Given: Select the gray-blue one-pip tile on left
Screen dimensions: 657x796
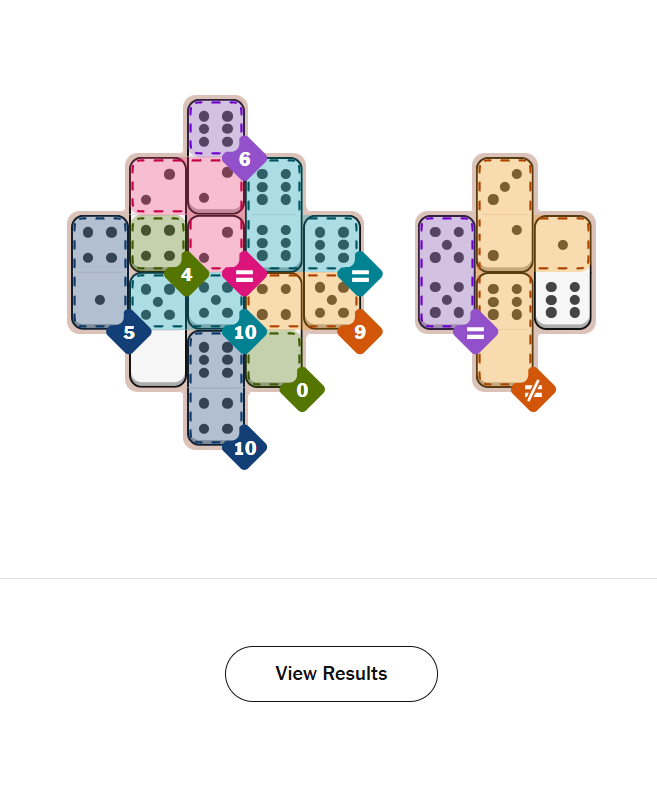Looking at the screenshot, I should (x=100, y=300).
